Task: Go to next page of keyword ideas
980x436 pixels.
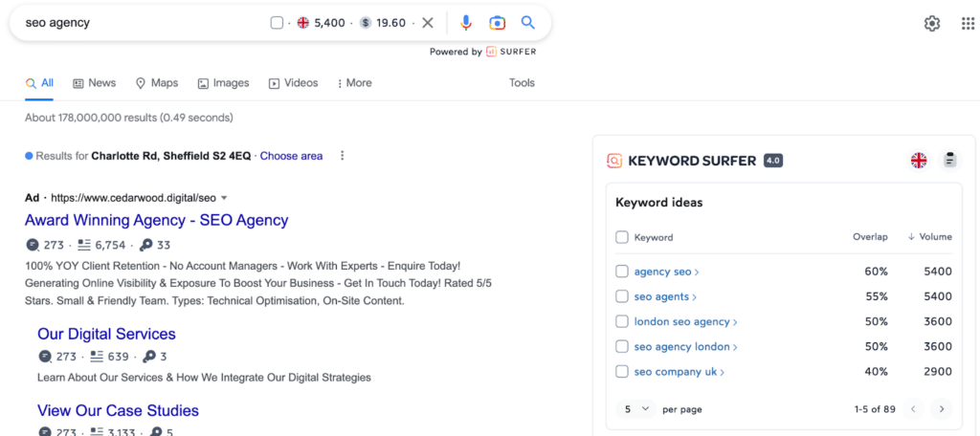Action: [942, 409]
